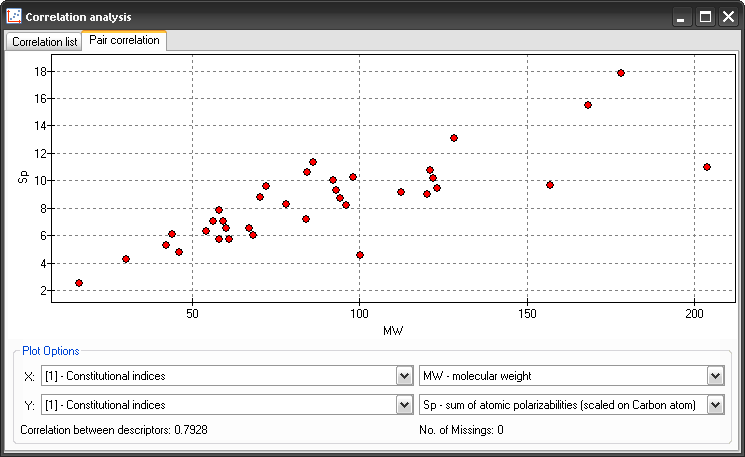This screenshot has width=745, height=457.
Task: Click the MW - molecular weight field
Action: pos(572,376)
